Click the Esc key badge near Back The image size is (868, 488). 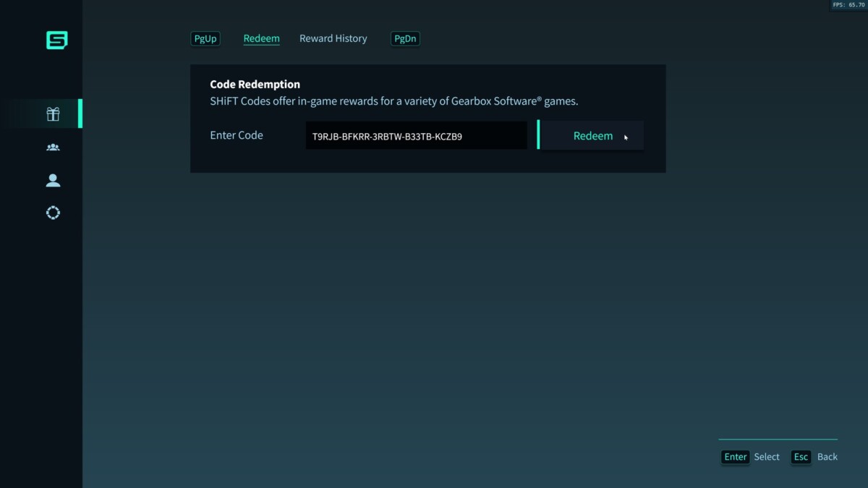tap(801, 457)
